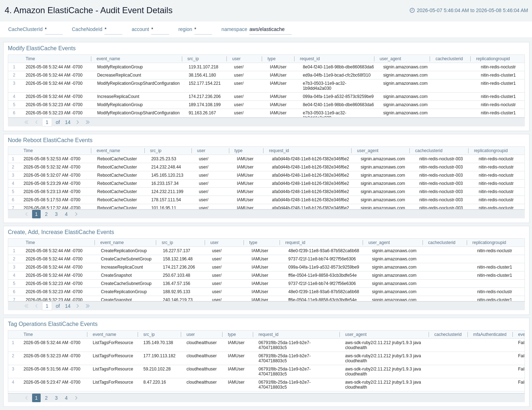Viewport: 532px width, 410px height.
Task: Edit the CacheClusterId filter field
Action: coord(53,29)
